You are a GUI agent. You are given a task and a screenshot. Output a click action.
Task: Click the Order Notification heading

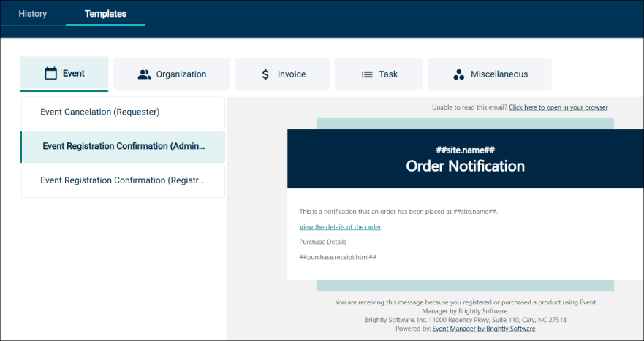(x=466, y=166)
